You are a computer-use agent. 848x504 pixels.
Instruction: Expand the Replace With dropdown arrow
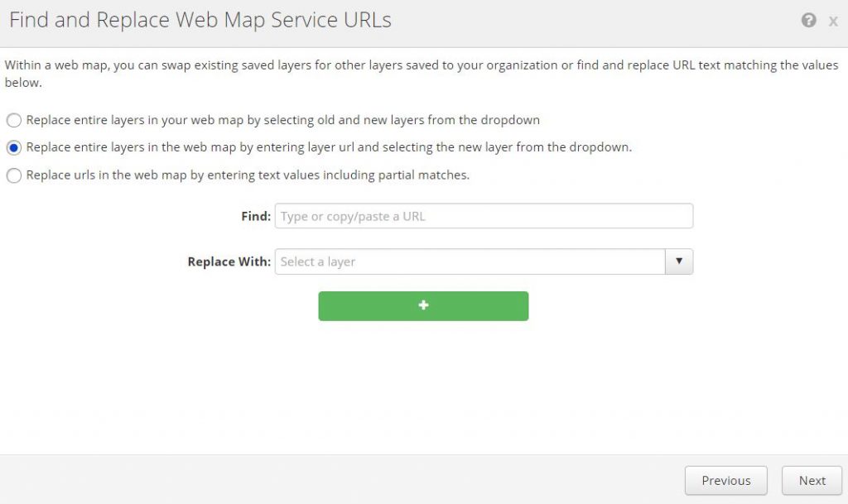679,262
